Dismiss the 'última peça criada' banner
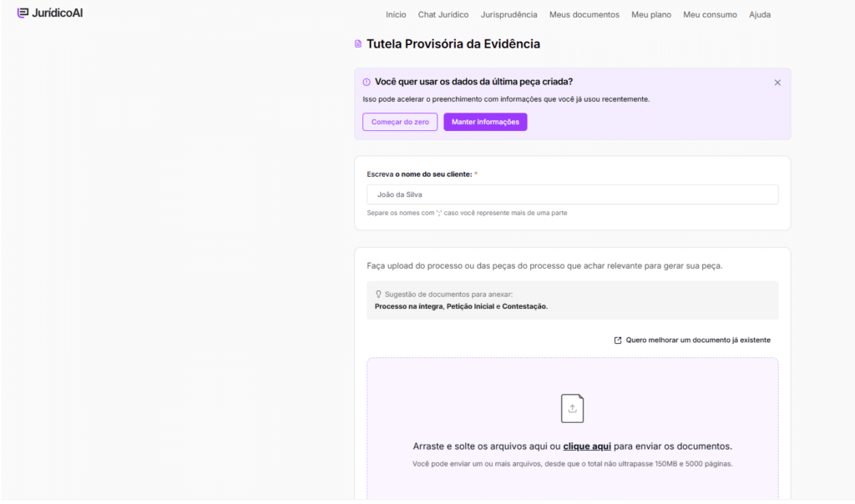 point(777,82)
